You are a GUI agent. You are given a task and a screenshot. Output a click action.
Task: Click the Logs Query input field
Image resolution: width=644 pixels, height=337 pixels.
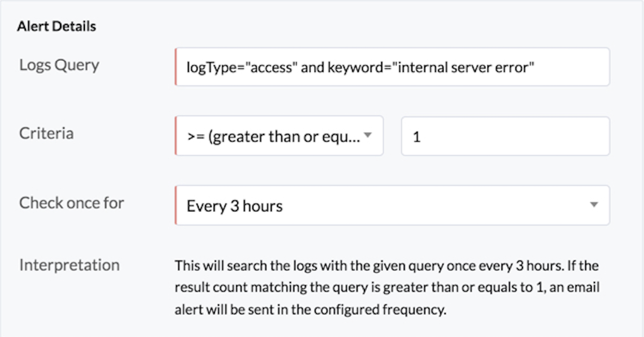[x=392, y=67]
